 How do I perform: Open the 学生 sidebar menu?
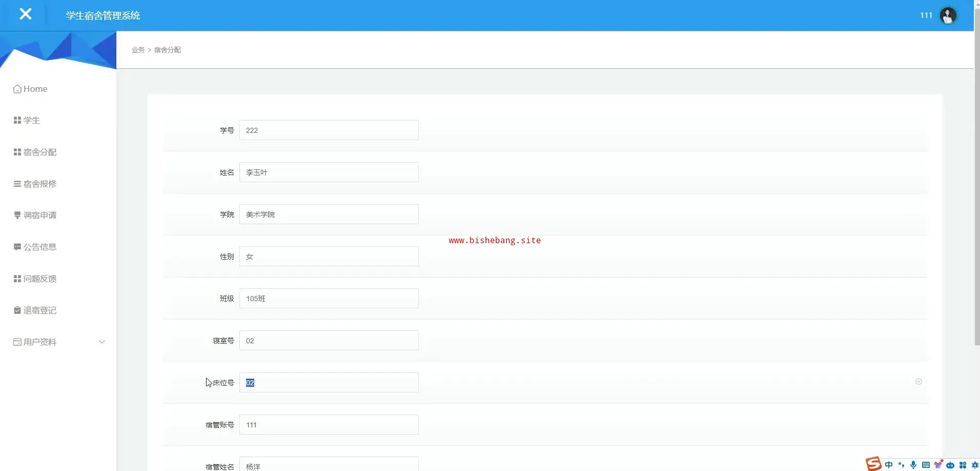[x=27, y=120]
